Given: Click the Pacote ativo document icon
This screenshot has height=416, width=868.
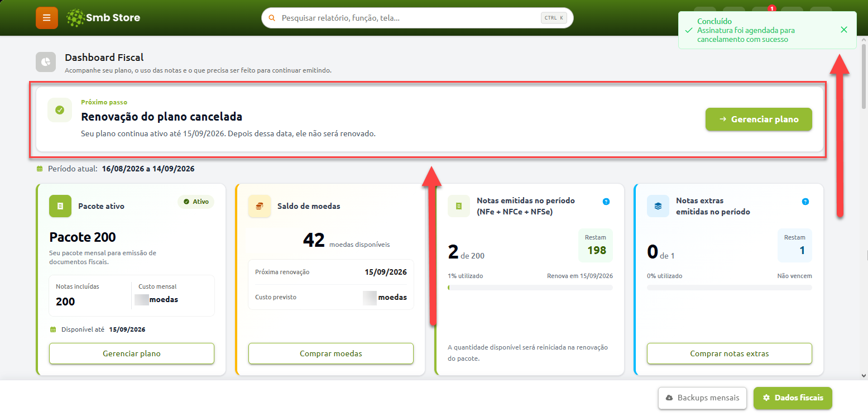Looking at the screenshot, I should [x=60, y=206].
